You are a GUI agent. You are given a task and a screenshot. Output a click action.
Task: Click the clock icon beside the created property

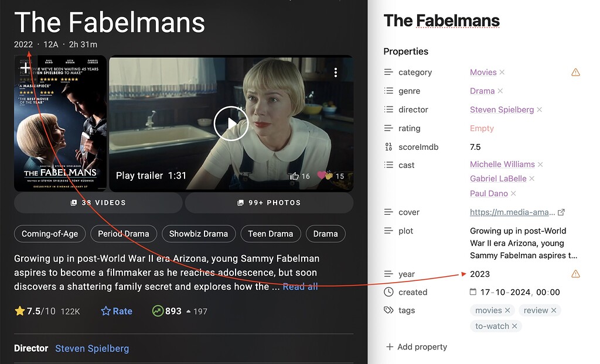[390, 292]
